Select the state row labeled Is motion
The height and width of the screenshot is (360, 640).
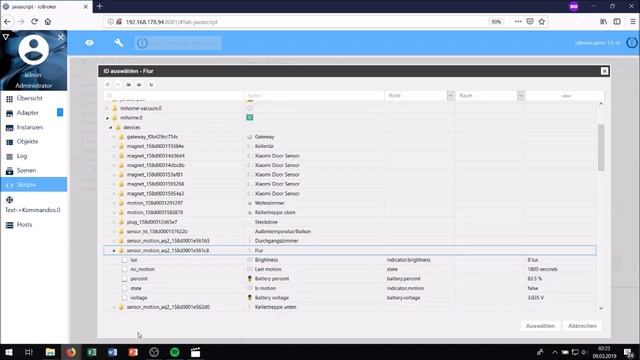tap(350, 288)
